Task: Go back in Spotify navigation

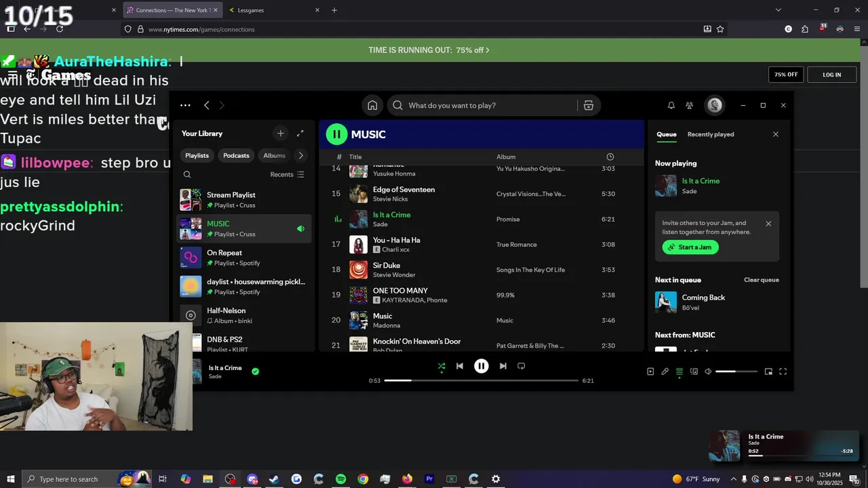Action: coord(207,105)
